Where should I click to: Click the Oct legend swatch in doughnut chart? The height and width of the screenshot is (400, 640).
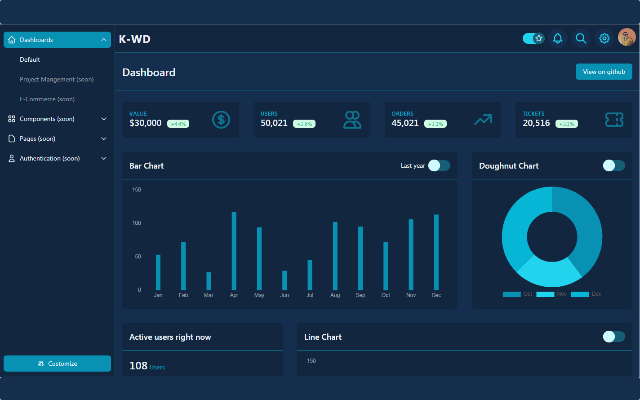click(x=512, y=294)
